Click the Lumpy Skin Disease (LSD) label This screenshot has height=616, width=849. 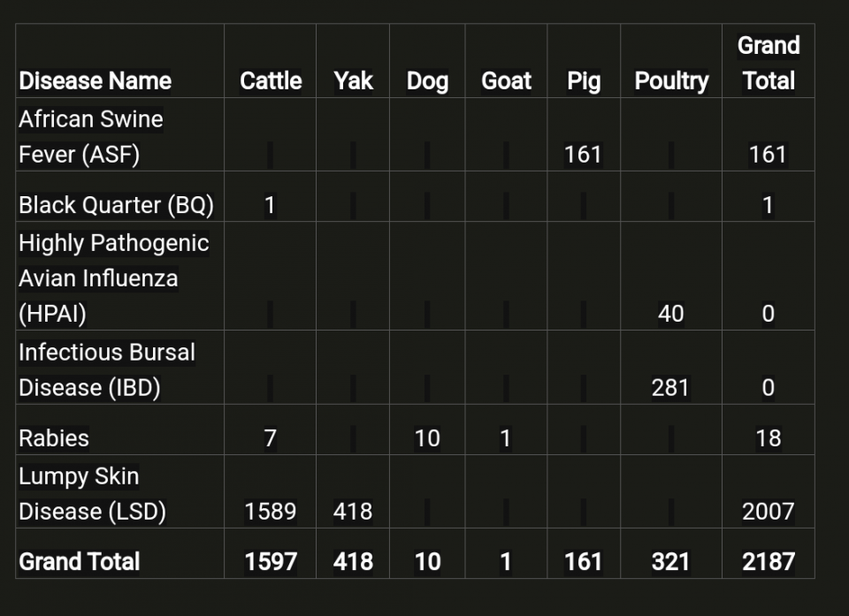pos(92,493)
